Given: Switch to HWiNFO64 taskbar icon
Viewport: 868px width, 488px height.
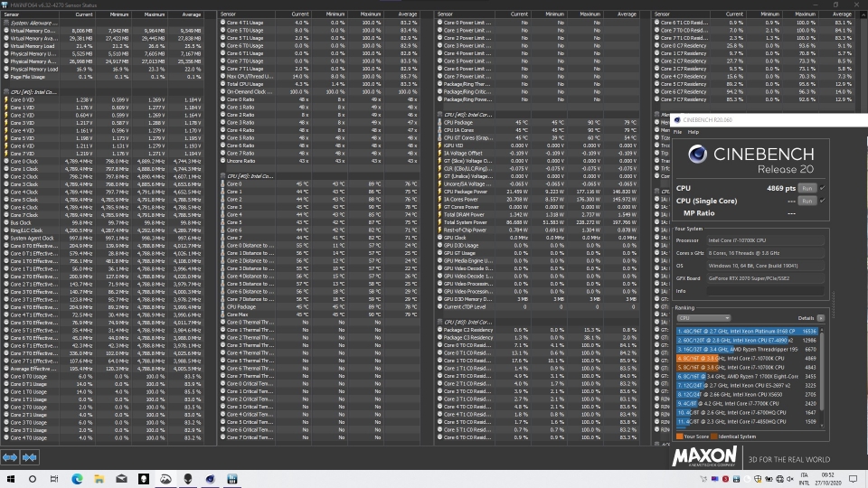Looking at the screenshot, I should click(232, 479).
